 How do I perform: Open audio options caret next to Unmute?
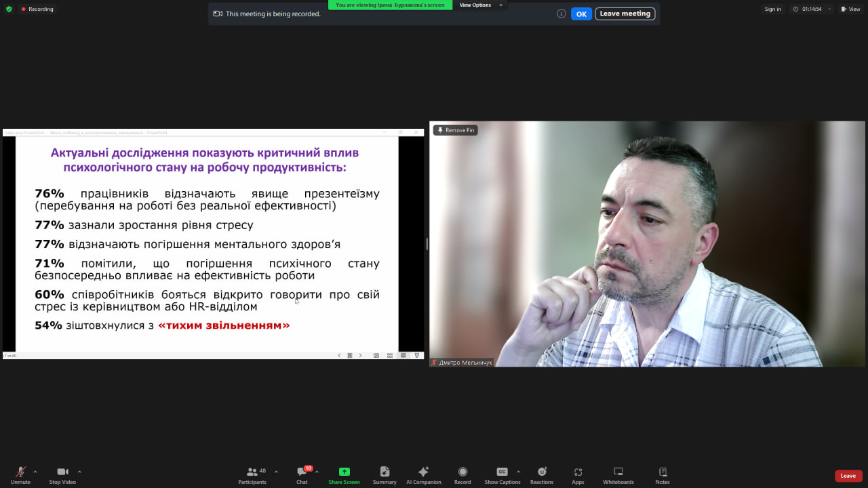pyautogui.click(x=35, y=472)
